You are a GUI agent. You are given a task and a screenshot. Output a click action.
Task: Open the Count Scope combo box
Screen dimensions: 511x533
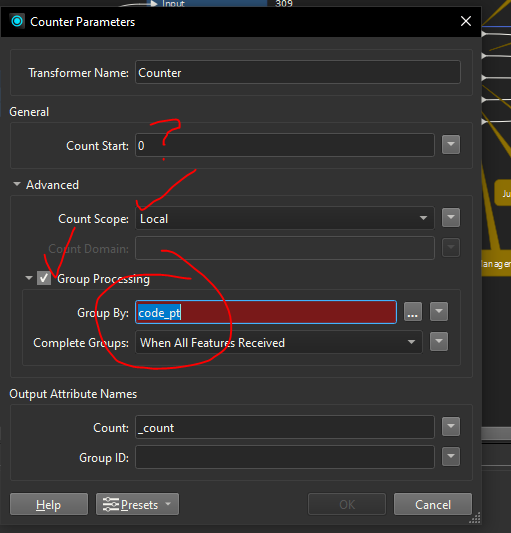[285, 218]
